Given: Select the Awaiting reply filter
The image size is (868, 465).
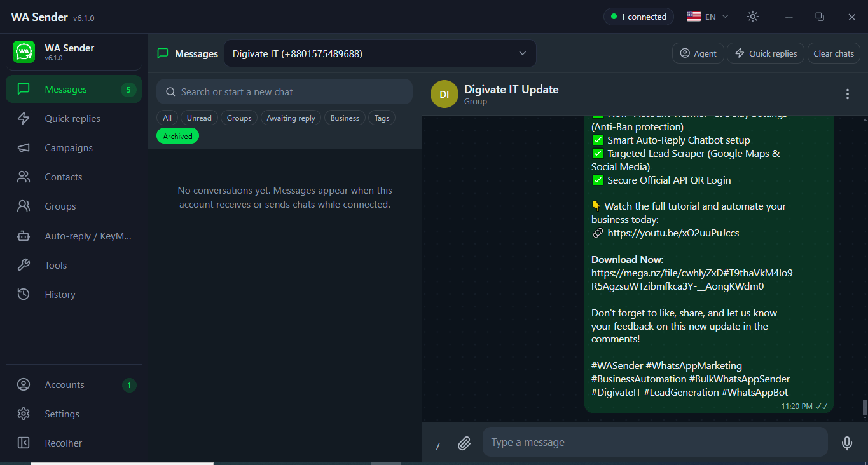Looking at the screenshot, I should 291,118.
